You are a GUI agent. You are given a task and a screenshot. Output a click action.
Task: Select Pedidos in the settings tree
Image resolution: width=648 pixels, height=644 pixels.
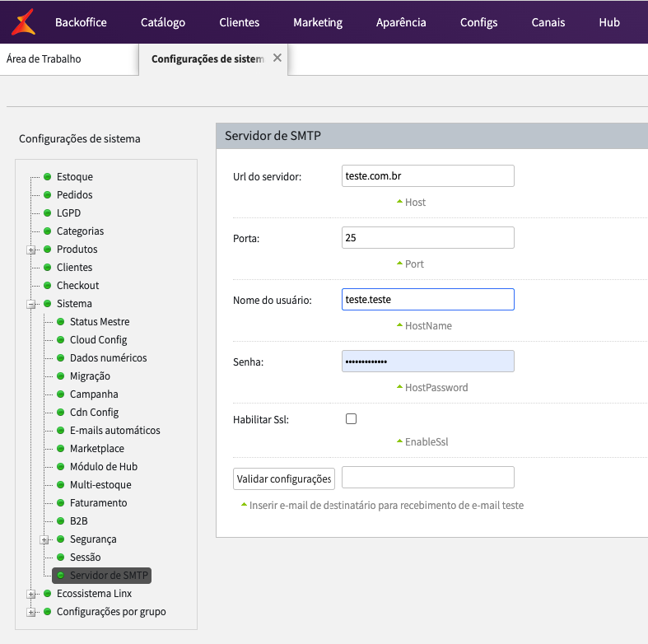(74, 194)
